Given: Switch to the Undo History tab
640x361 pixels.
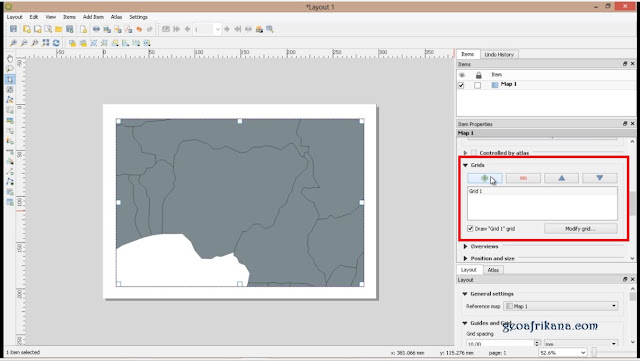Looking at the screenshot, I should (x=499, y=54).
